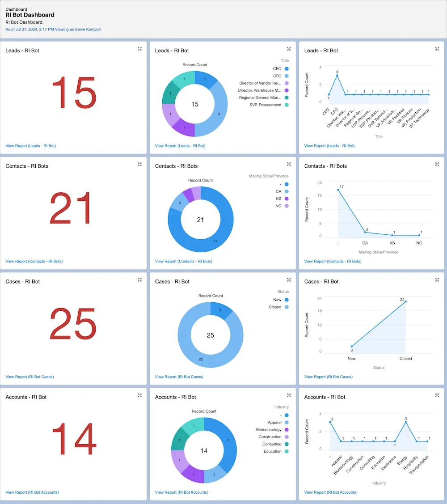The height and width of the screenshot is (504, 447).
Task: Expand the Accounts line chart widget
Action: (x=437, y=395)
